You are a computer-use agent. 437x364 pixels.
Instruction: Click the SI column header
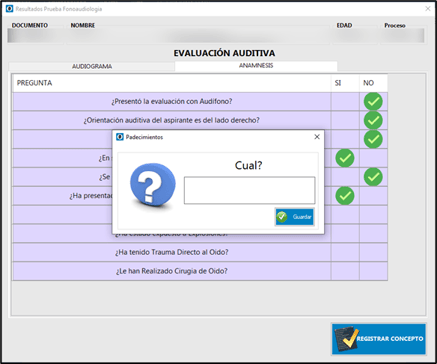point(345,83)
